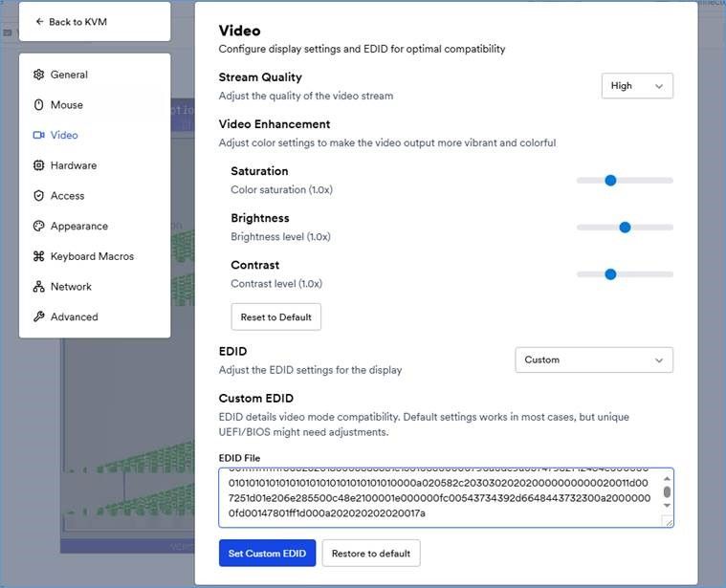The image size is (726, 588).
Task: Click Restore to default button
Action: (x=371, y=553)
